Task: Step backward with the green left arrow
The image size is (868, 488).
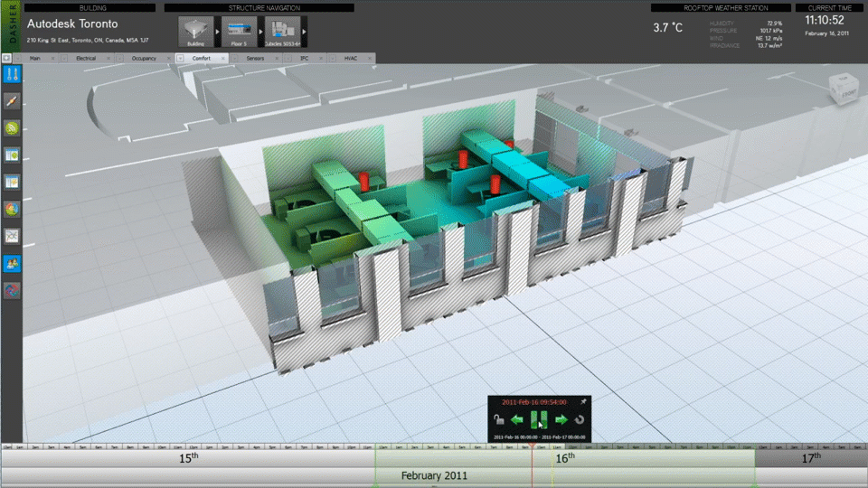Action: click(x=517, y=419)
